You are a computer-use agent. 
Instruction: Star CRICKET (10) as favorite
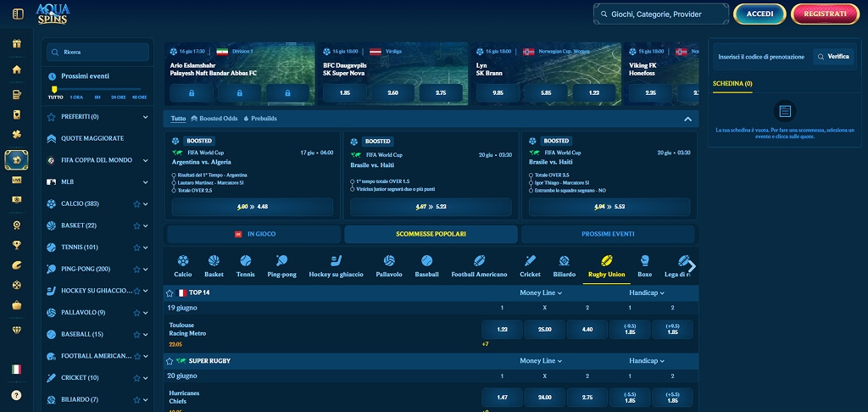(x=136, y=378)
